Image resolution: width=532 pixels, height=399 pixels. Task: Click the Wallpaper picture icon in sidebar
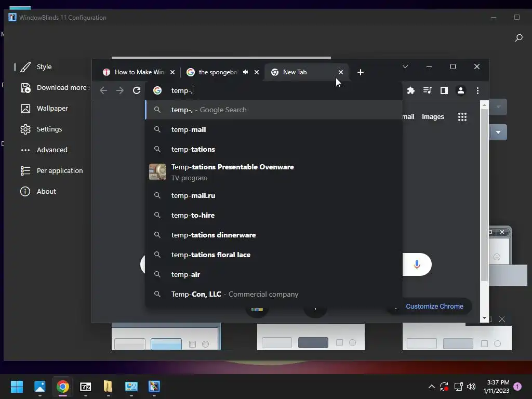[x=25, y=108]
